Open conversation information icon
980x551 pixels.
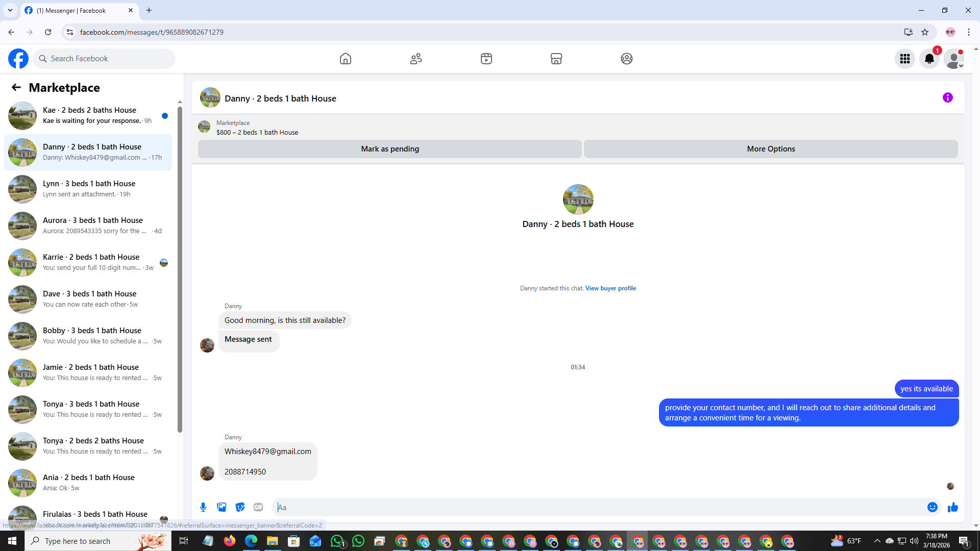947,97
